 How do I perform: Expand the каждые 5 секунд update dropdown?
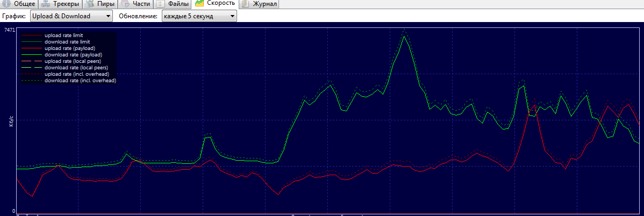(199, 17)
